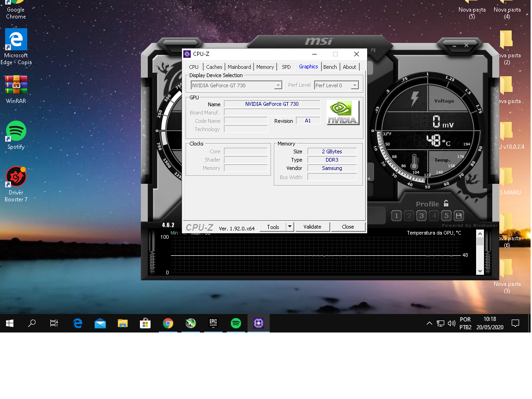Select Afterburner profile slot 1
Screen dimensions: 532x399
pyautogui.click(x=396, y=216)
